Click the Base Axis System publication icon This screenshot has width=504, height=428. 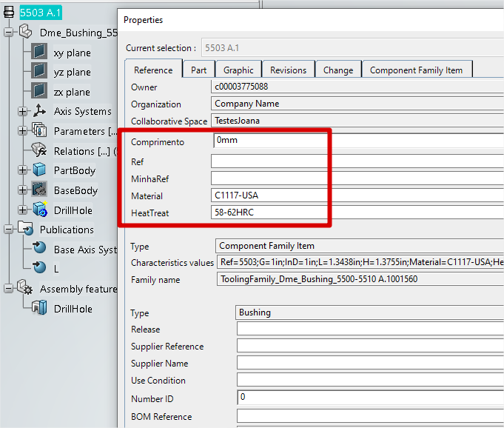tap(39, 250)
